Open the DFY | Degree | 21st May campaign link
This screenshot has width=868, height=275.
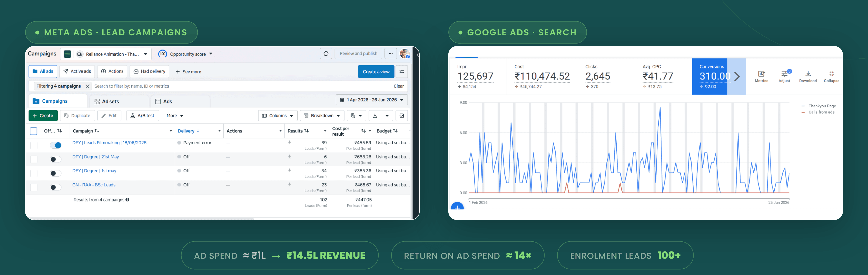point(95,157)
